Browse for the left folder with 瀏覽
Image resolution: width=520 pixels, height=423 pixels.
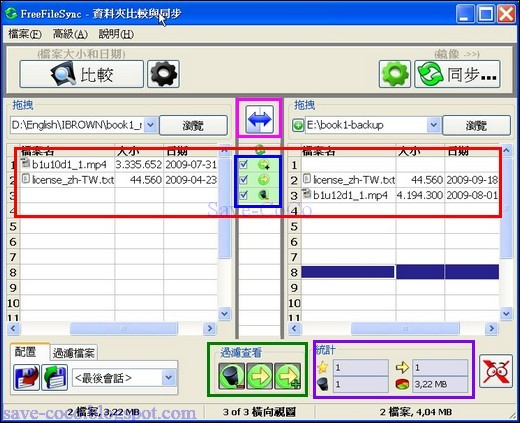pos(193,125)
